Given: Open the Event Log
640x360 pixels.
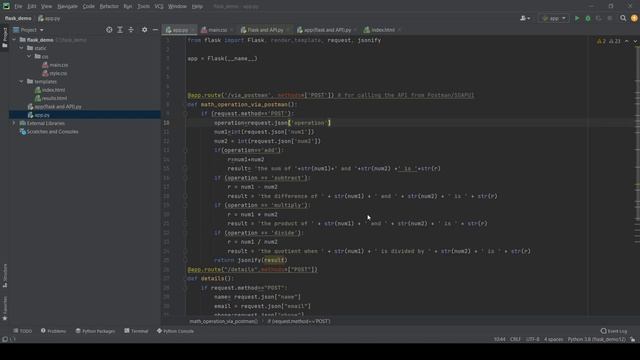Looking at the screenshot, I should 614,331.
